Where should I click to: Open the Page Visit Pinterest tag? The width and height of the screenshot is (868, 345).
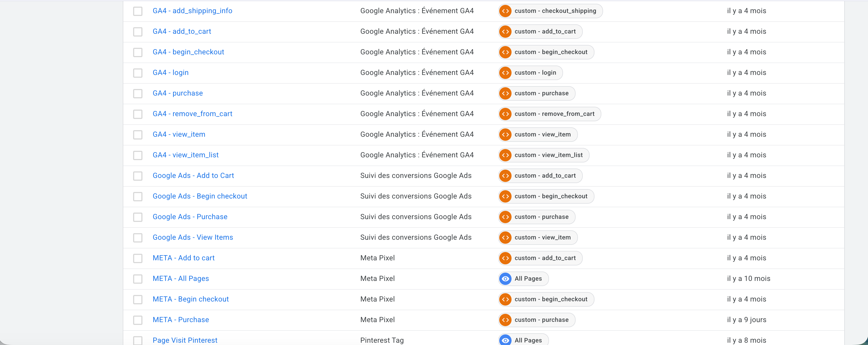point(185,340)
